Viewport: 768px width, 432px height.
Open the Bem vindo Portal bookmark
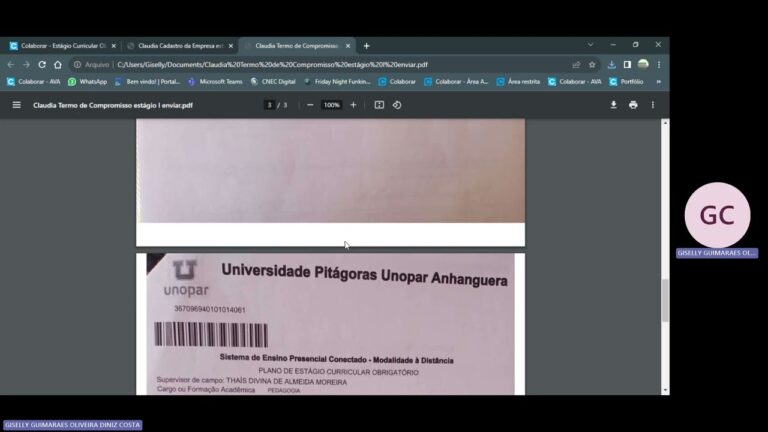coord(147,82)
